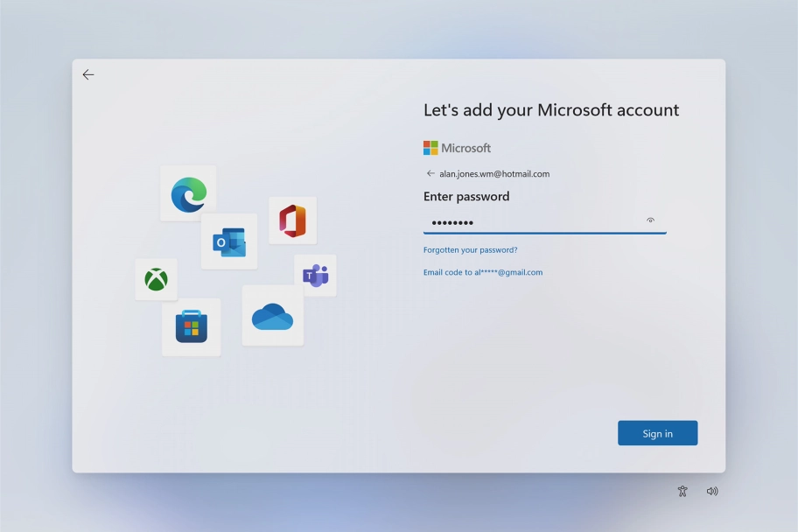Viewport: 798px width, 532px height.
Task: Go back using arrow beside the email address
Action: click(x=430, y=173)
